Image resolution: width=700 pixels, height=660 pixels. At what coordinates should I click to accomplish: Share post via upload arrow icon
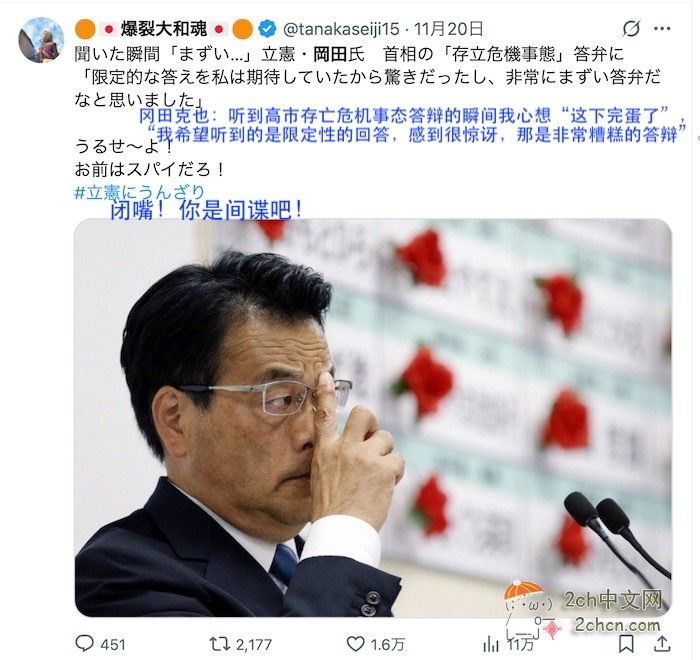(x=662, y=643)
